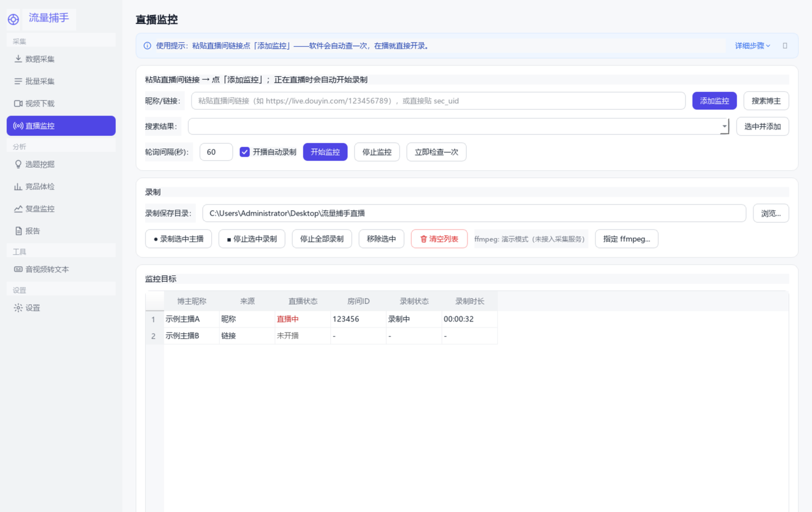Select the 示例主播A table row

321,319
